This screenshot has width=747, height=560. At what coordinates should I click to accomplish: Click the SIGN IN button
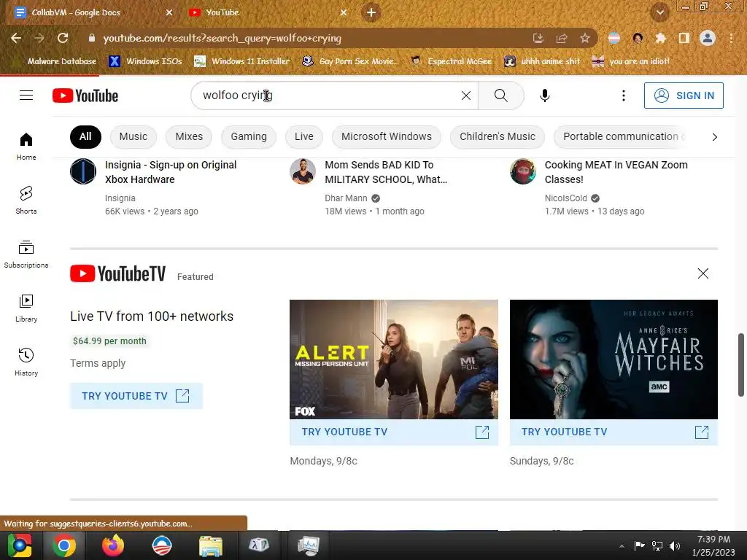coord(684,96)
